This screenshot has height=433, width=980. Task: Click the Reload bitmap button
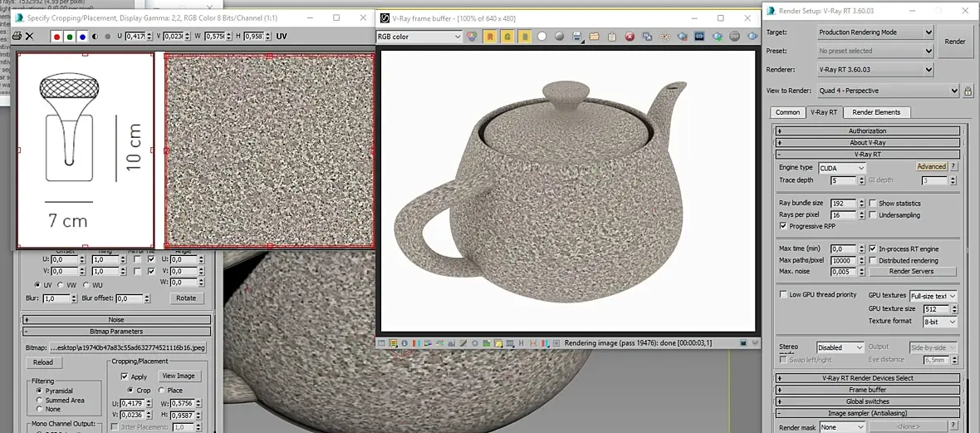42,362
